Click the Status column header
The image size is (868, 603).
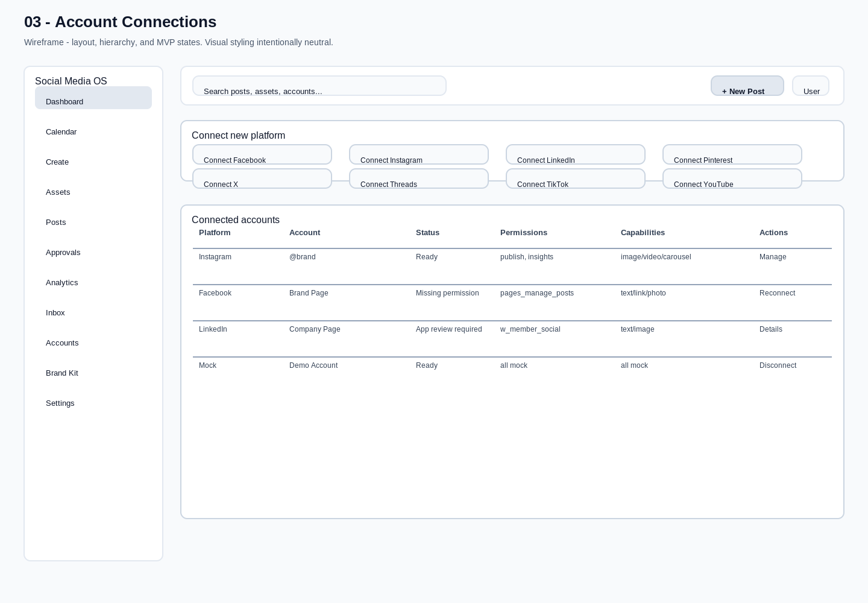pos(427,233)
